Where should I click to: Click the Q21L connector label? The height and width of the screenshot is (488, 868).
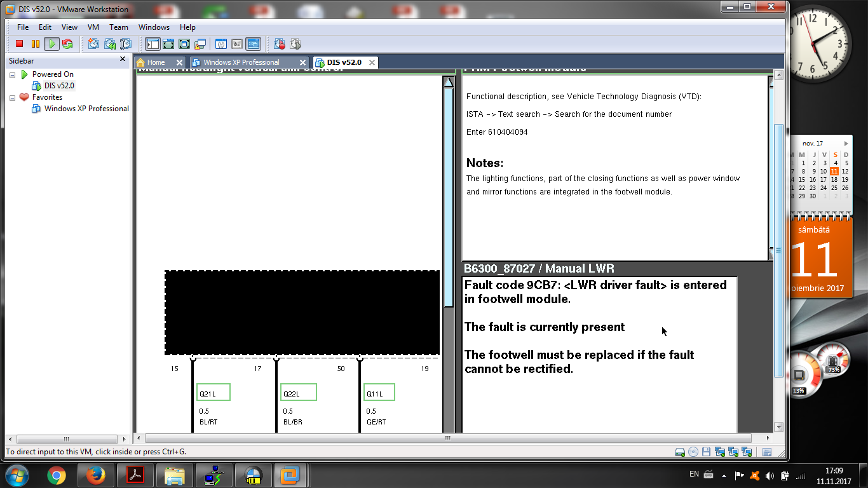(x=214, y=393)
